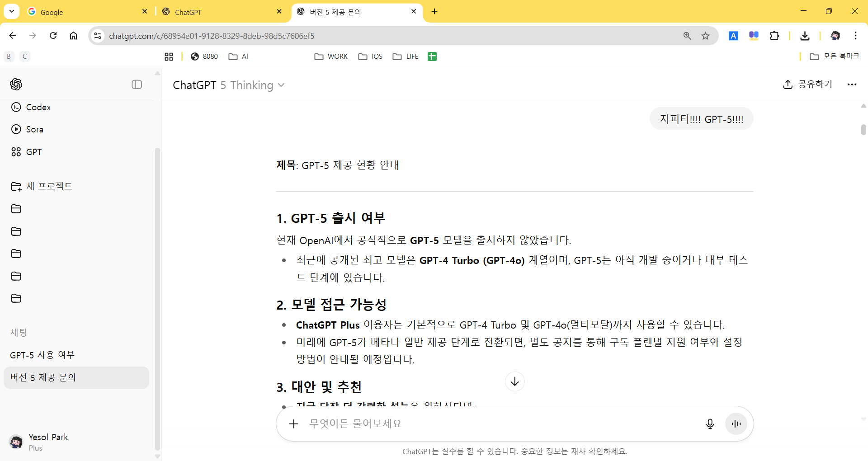Click the scroll-to-bottom arrow button
This screenshot has width=868, height=461.
[x=515, y=381]
